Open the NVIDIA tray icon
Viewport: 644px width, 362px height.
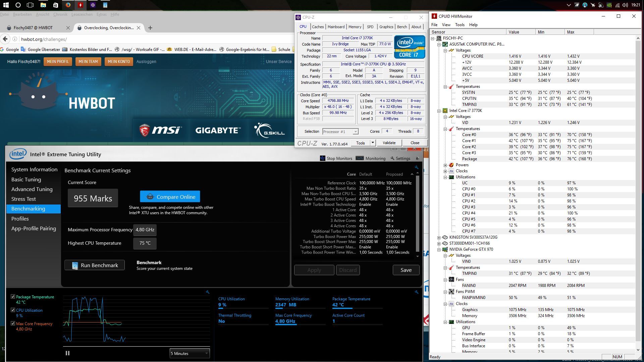(x=608, y=5)
